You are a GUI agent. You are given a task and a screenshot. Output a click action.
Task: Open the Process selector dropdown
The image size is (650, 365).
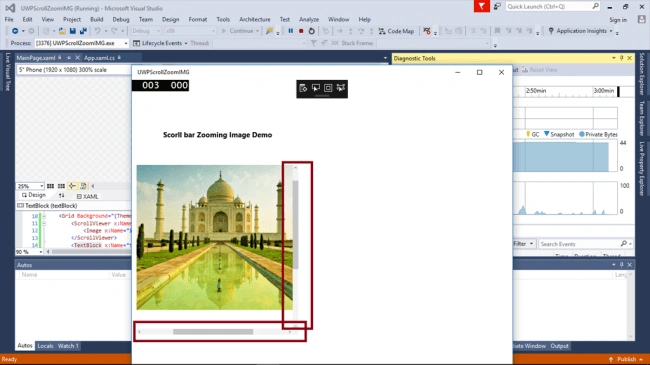click(81, 43)
